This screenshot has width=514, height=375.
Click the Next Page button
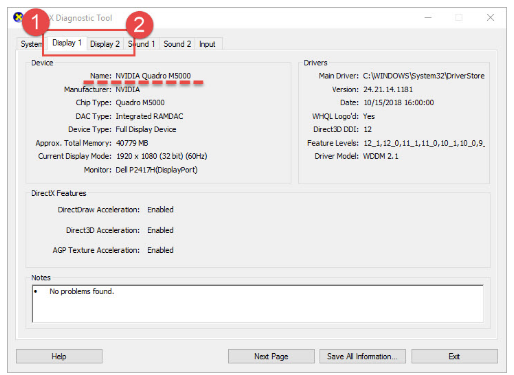(271, 356)
